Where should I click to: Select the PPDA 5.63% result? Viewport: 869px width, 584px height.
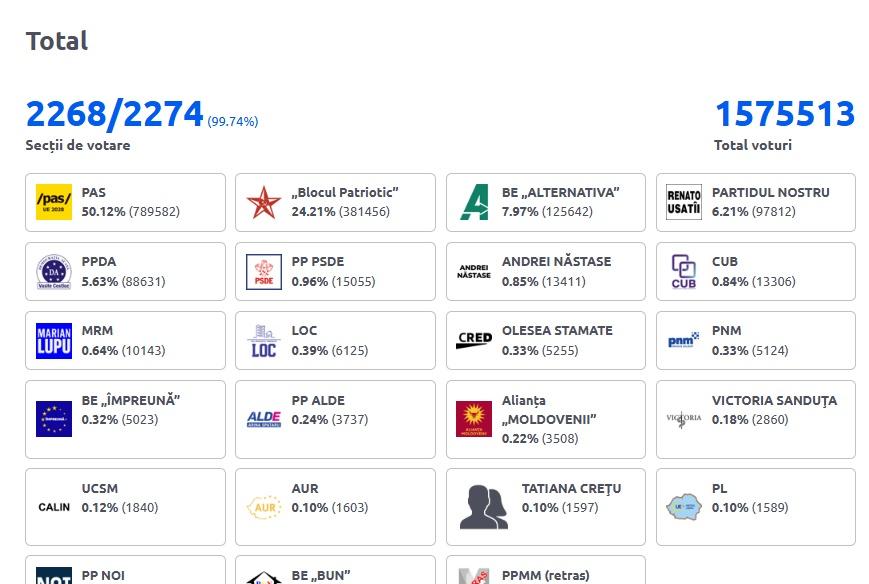click(124, 281)
